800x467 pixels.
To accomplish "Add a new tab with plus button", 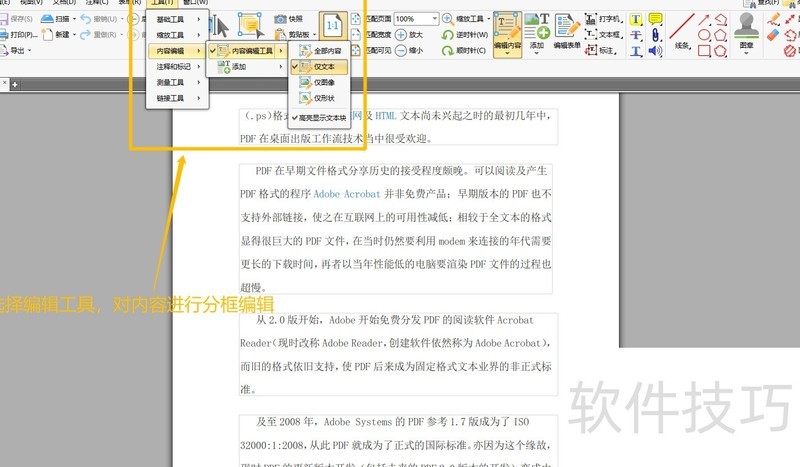I will pos(15,84).
